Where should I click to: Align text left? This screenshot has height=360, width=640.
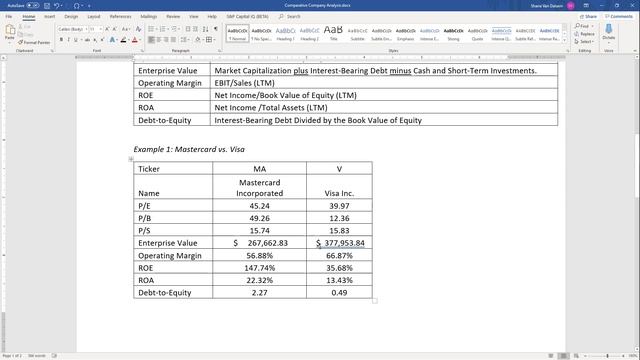point(151,40)
